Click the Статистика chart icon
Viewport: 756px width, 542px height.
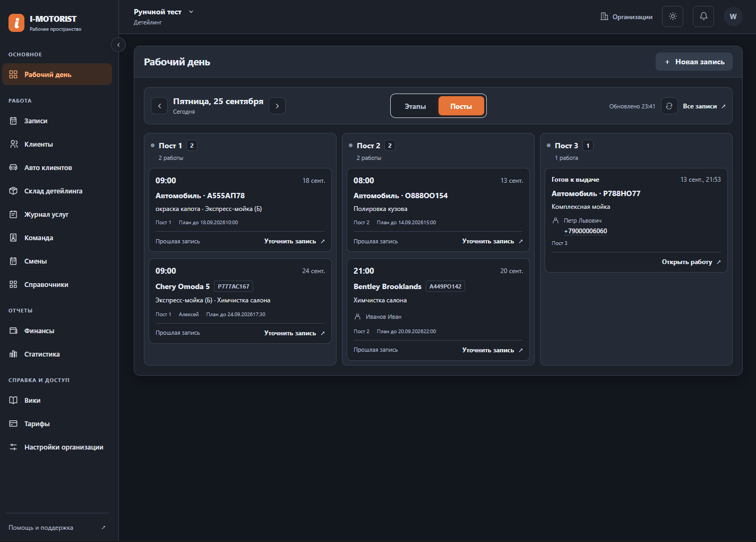click(14, 354)
